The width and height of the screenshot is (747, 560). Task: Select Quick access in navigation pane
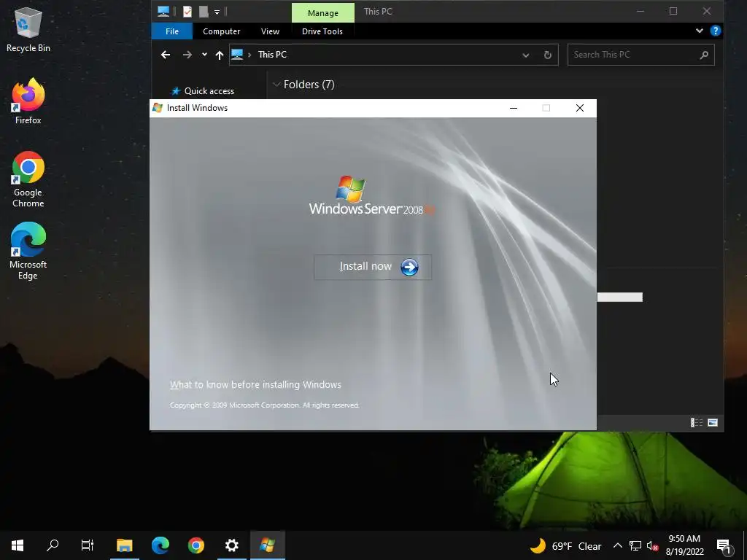click(209, 91)
